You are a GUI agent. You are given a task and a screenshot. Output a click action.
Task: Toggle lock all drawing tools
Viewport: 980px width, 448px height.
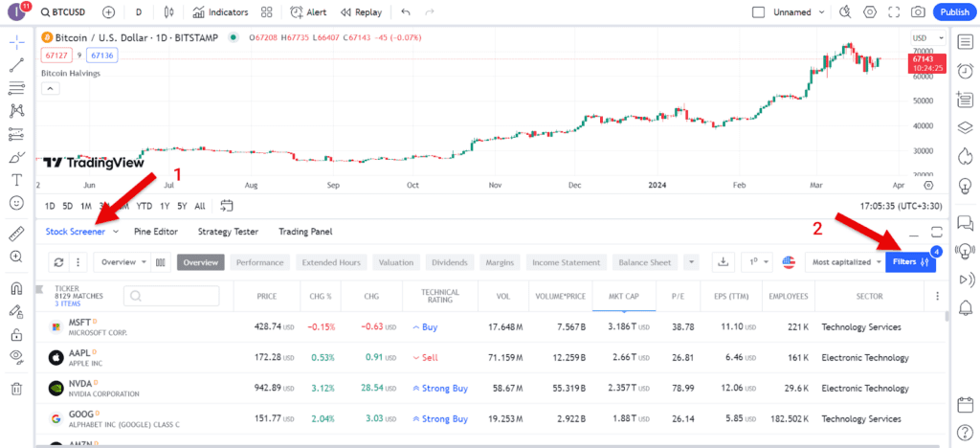[x=16, y=335]
